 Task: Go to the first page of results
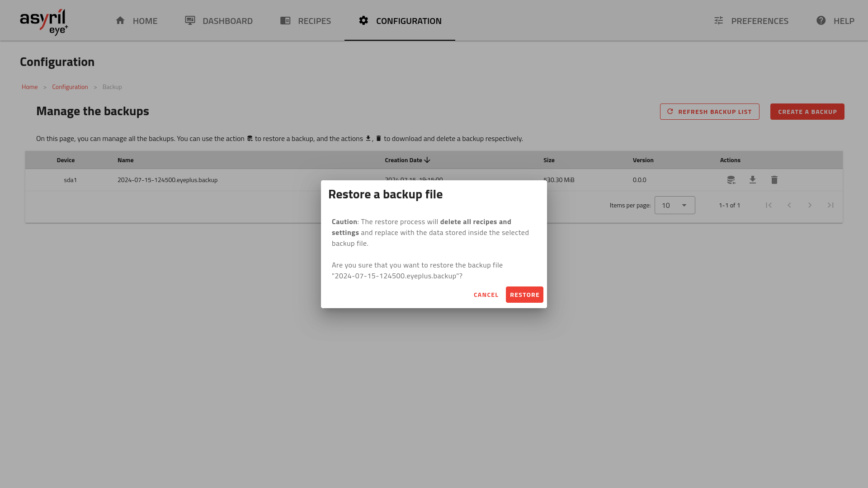pos(769,205)
